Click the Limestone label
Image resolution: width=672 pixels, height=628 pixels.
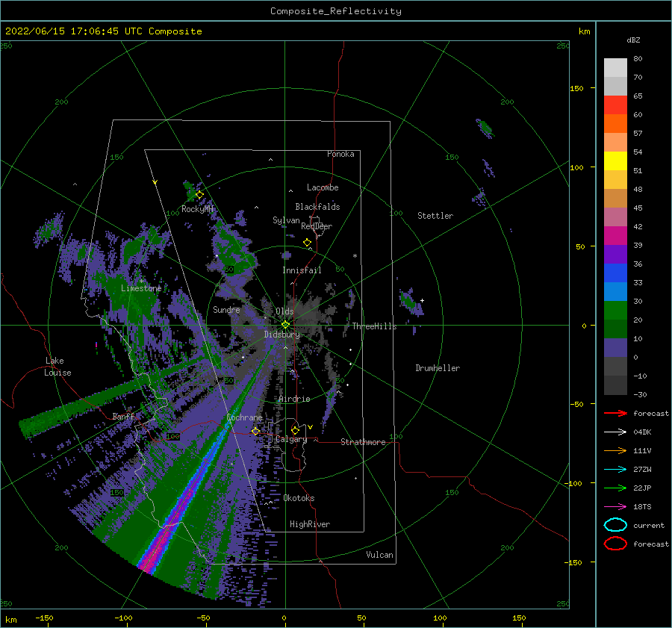pyautogui.click(x=141, y=288)
